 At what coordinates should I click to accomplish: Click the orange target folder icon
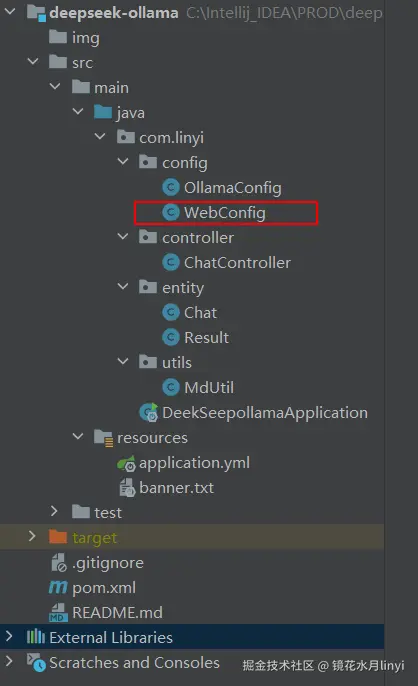coord(58,537)
